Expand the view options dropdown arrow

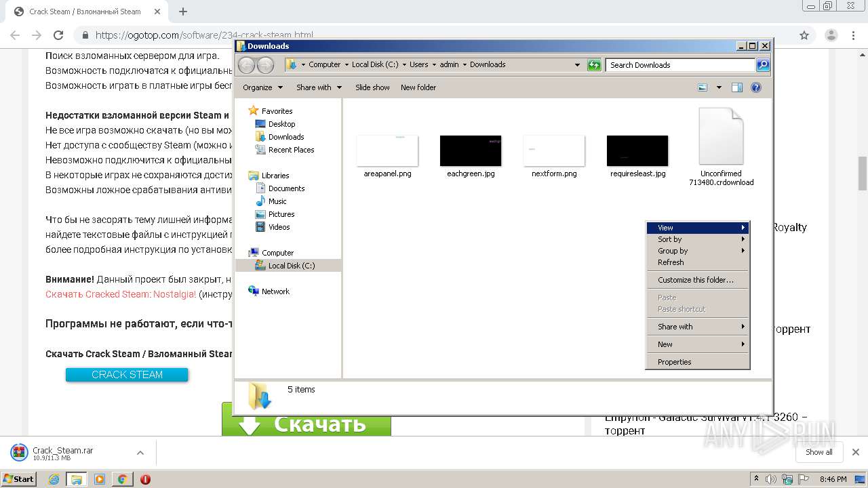click(x=719, y=87)
